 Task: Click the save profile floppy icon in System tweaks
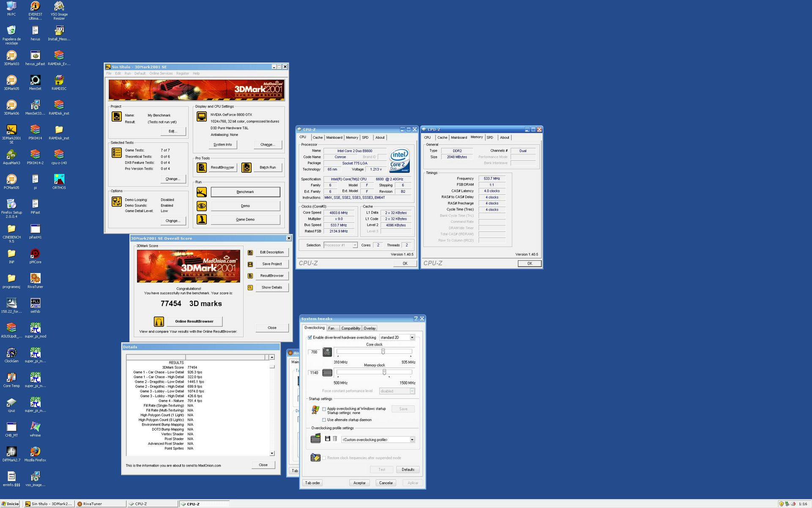[x=327, y=439]
